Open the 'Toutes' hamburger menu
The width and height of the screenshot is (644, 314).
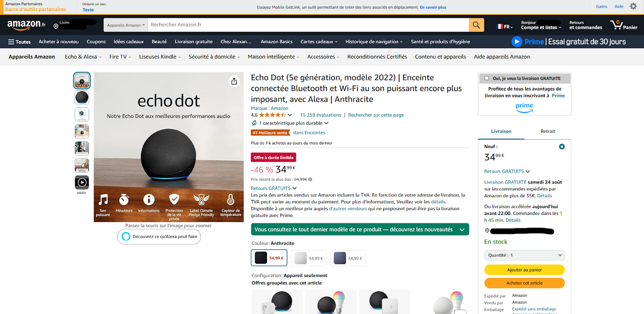pyautogui.click(x=19, y=42)
